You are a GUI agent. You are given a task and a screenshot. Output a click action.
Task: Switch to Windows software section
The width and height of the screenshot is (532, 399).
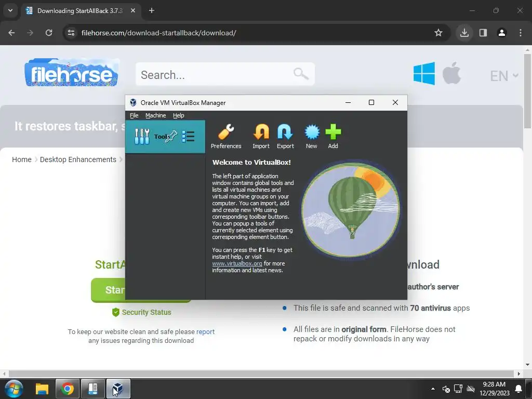(x=424, y=73)
